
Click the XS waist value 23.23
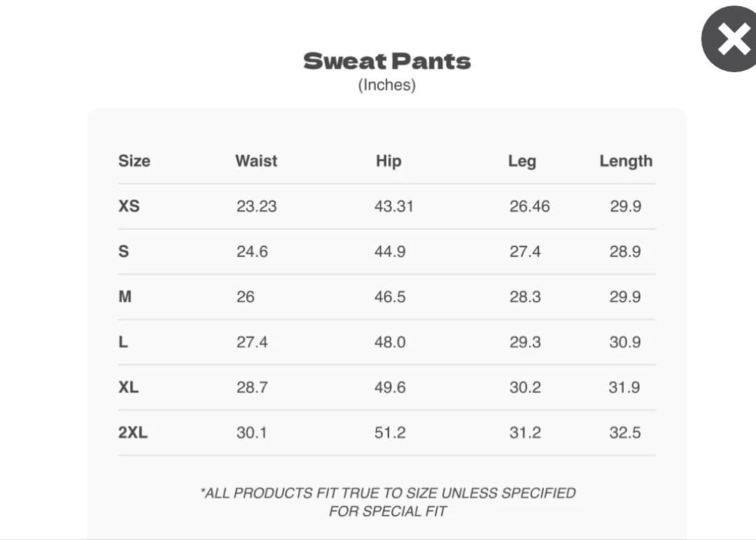[x=256, y=207]
